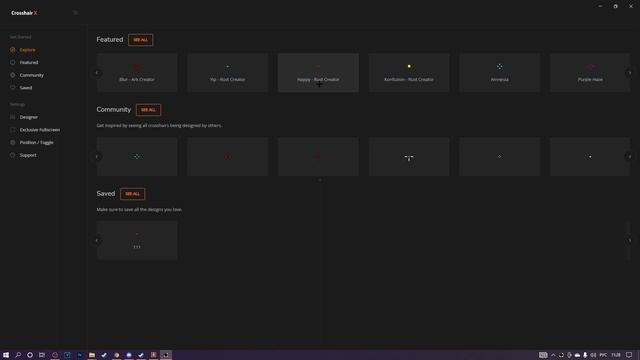Select the Blur - Ark Creator crosshair card
640x360 pixels.
point(137,73)
